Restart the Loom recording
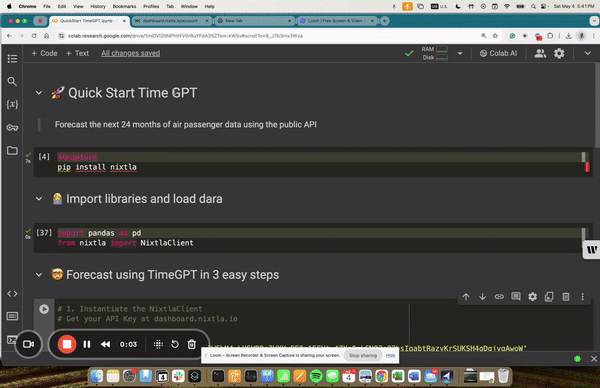Screen dimensions: 600x388 175,344
